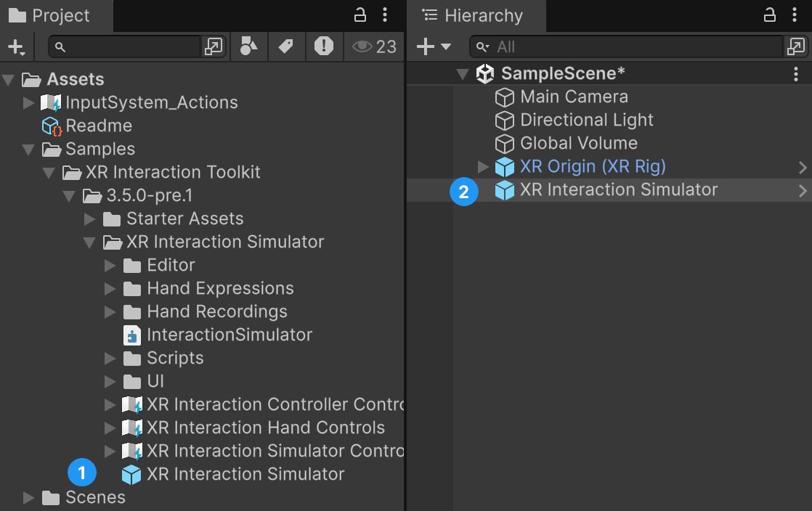
Task: Select the Starter Assets folder icon
Action: [112, 219]
